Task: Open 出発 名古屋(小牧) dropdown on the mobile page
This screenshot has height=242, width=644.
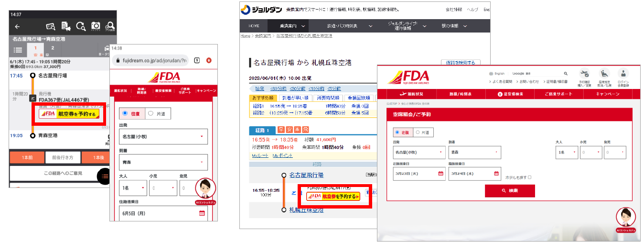Action: (163, 136)
